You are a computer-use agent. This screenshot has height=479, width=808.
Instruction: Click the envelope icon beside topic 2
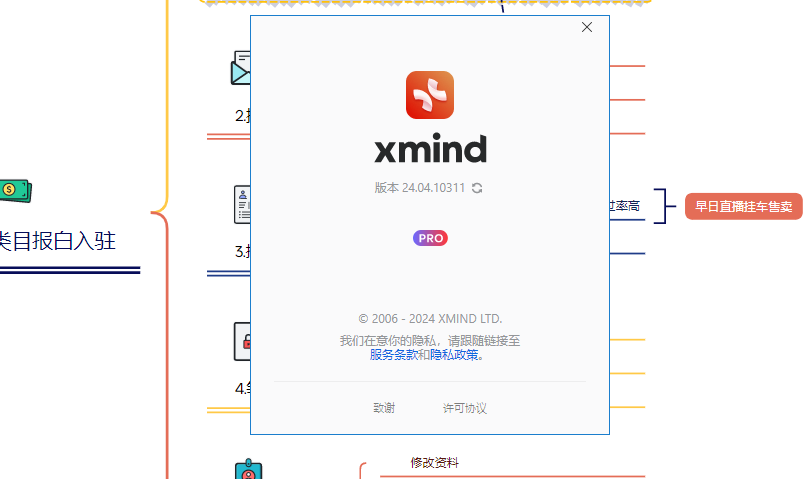click(x=241, y=67)
